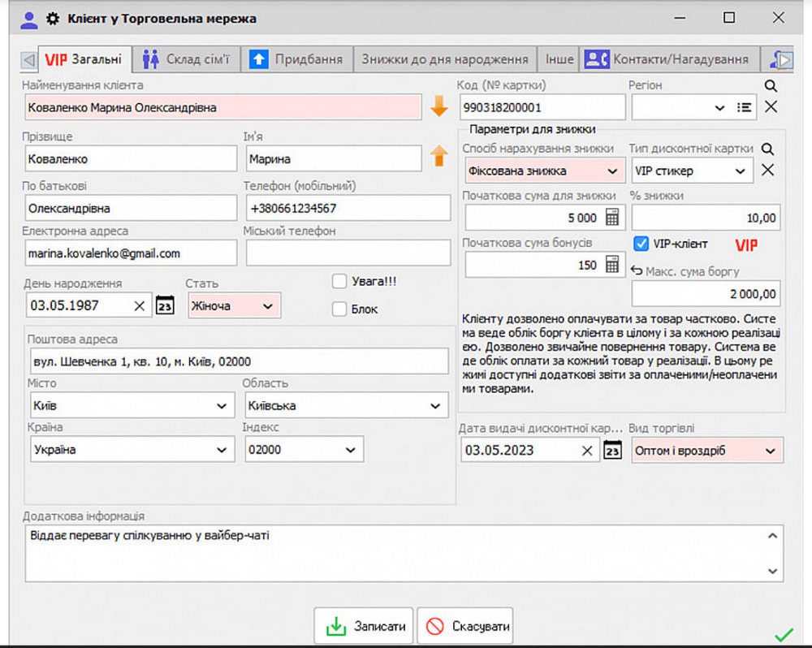This screenshot has width=812, height=648.
Task: Open calculator for initial discount sum
Action: point(612,218)
